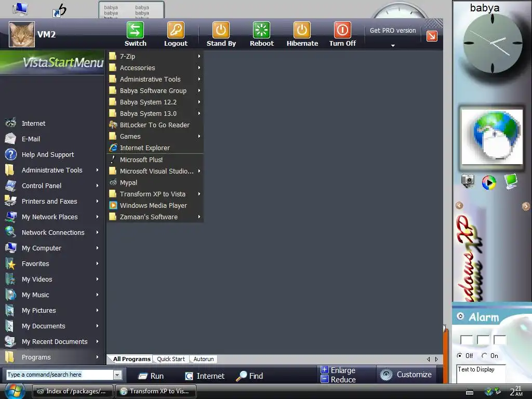532x399 pixels.
Task: Expand the Printers and Faxes arrow
Action: tap(97, 201)
